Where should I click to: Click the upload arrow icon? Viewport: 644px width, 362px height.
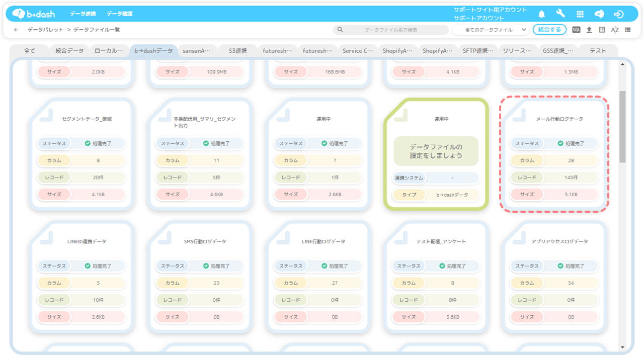pos(589,30)
